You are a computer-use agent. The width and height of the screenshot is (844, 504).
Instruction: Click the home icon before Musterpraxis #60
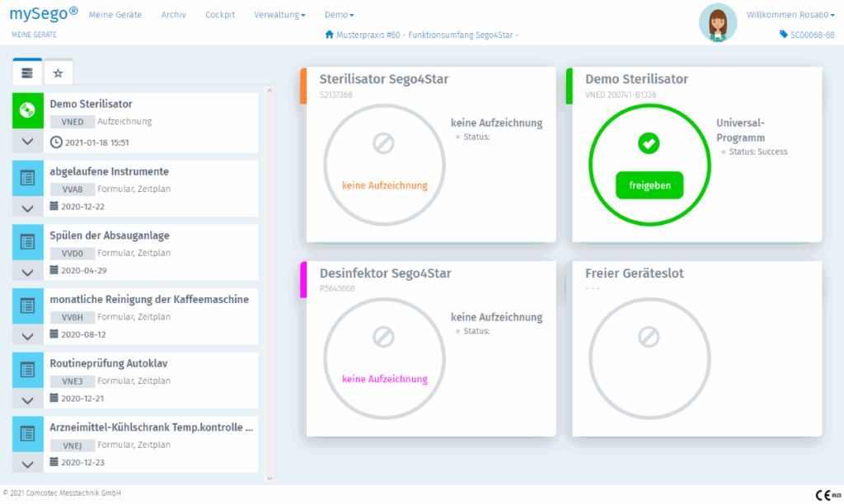(330, 35)
